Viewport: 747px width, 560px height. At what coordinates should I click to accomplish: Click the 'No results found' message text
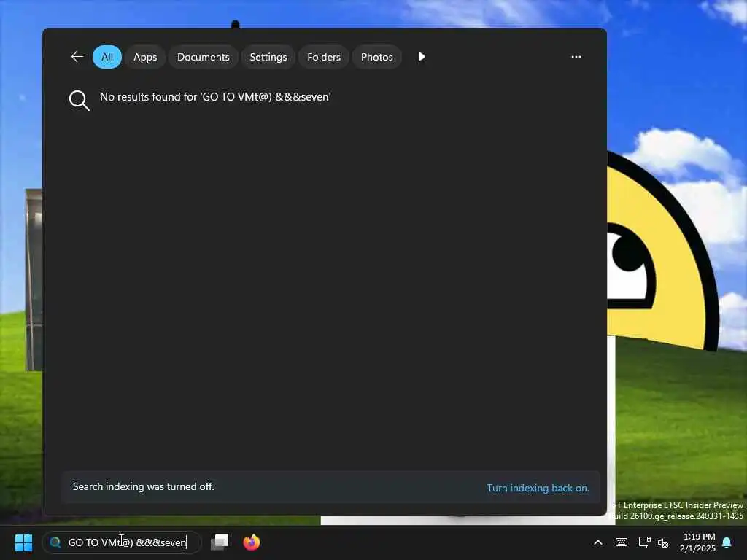[215, 97]
